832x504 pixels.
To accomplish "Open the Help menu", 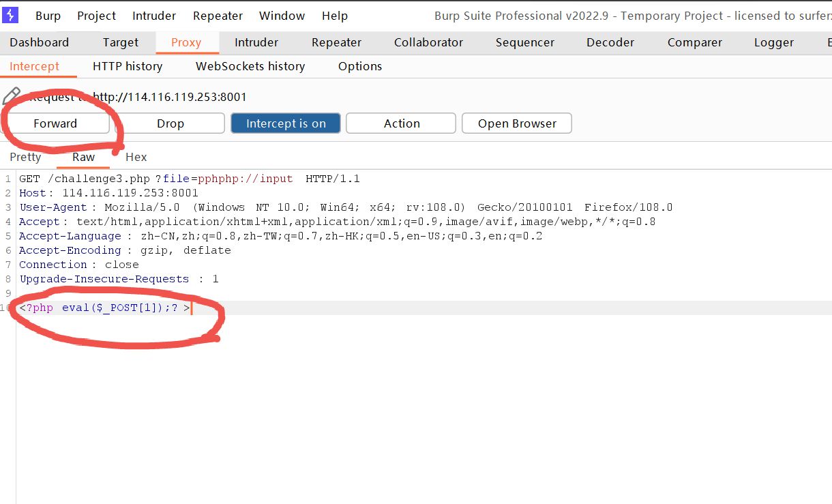I will [335, 16].
